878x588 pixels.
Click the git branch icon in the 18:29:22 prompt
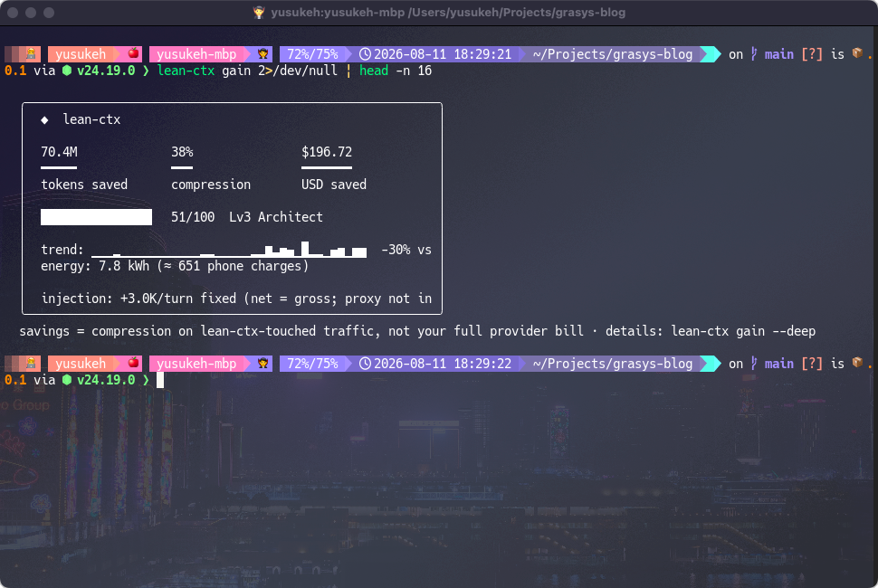[x=754, y=364]
